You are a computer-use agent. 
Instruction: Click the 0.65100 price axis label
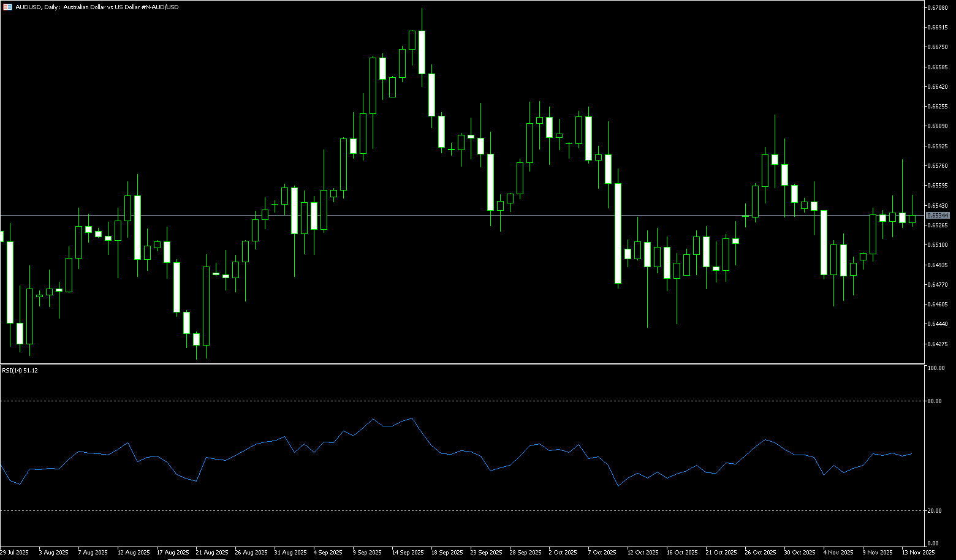[938, 245]
